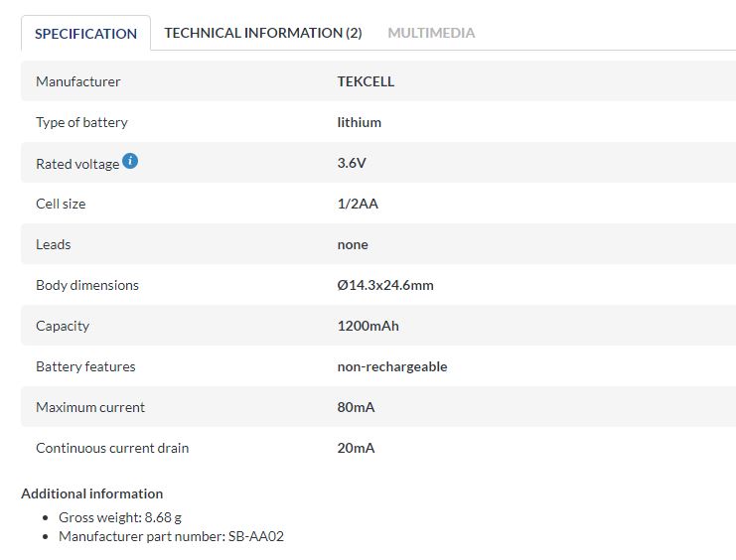Select the 80mA maximum current value
This screenshot has height=560, width=736.
coord(356,407)
